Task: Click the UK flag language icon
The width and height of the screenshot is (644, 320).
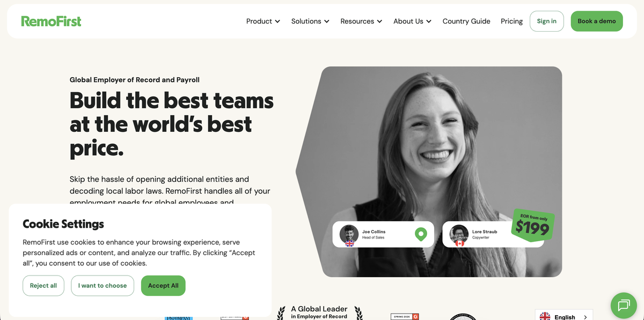Action: click(545, 317)
